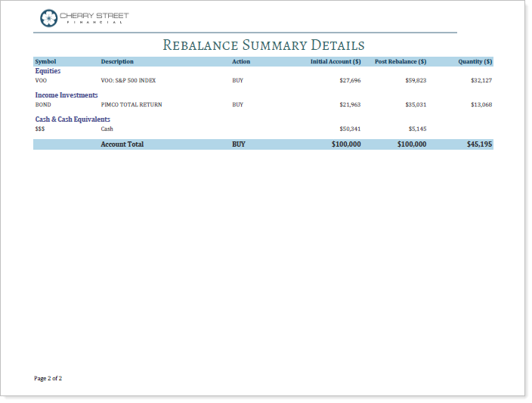
Task: Click the BOND symbol cell
Action: (x=43, y=104)
